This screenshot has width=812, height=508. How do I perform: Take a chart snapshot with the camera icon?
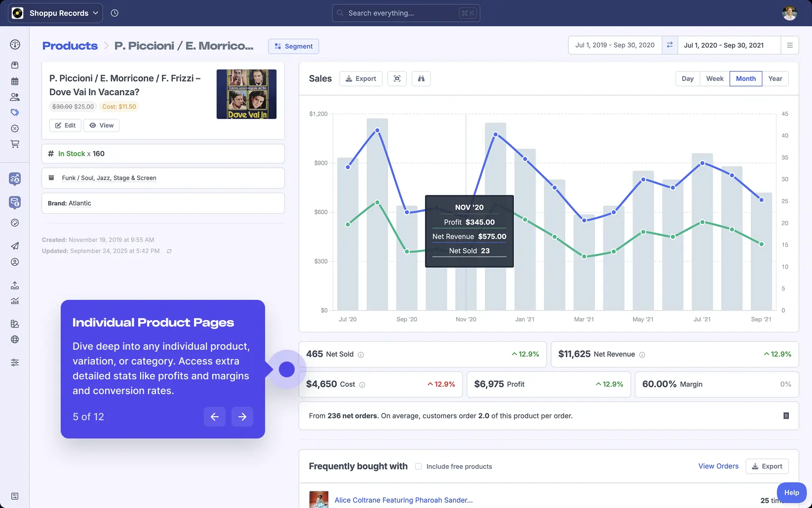397,78
